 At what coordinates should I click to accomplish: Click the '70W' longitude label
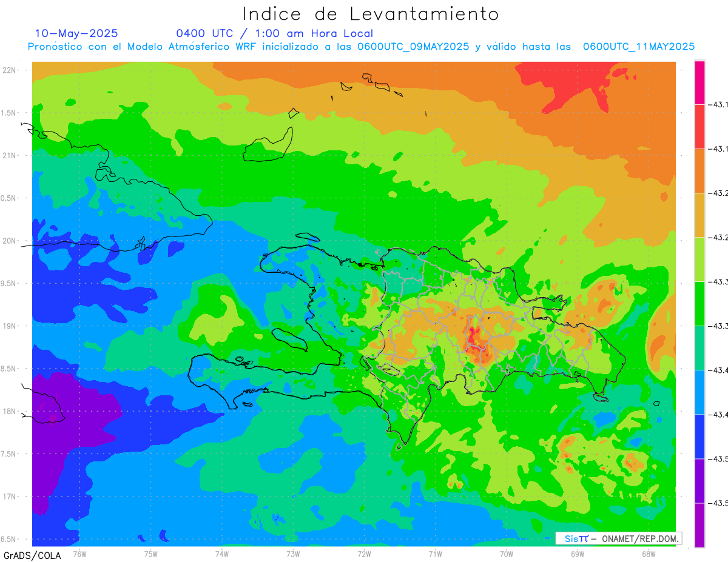coord(506,554)
